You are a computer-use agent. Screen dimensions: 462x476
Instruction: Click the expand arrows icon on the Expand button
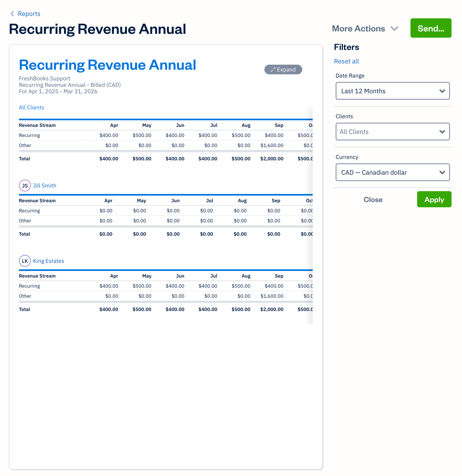(x=273, y=69)
